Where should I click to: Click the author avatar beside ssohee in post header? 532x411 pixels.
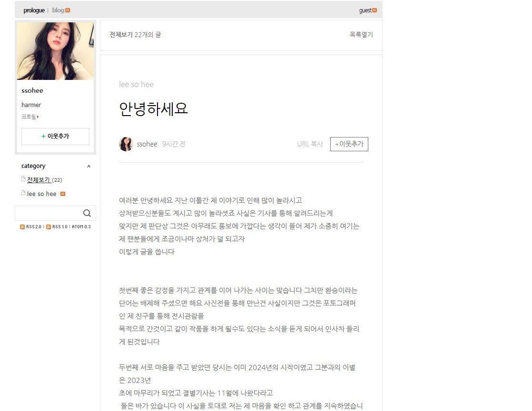[x=126, y=144]
